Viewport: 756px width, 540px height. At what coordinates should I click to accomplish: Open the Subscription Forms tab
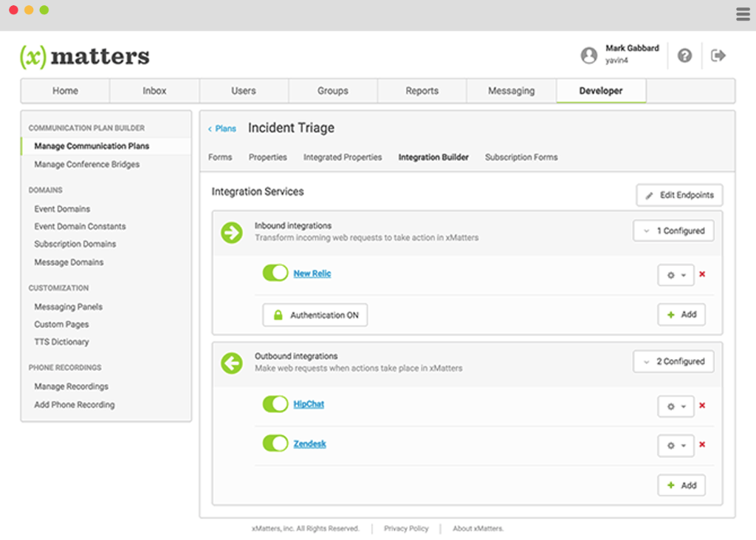pos(521,157)
